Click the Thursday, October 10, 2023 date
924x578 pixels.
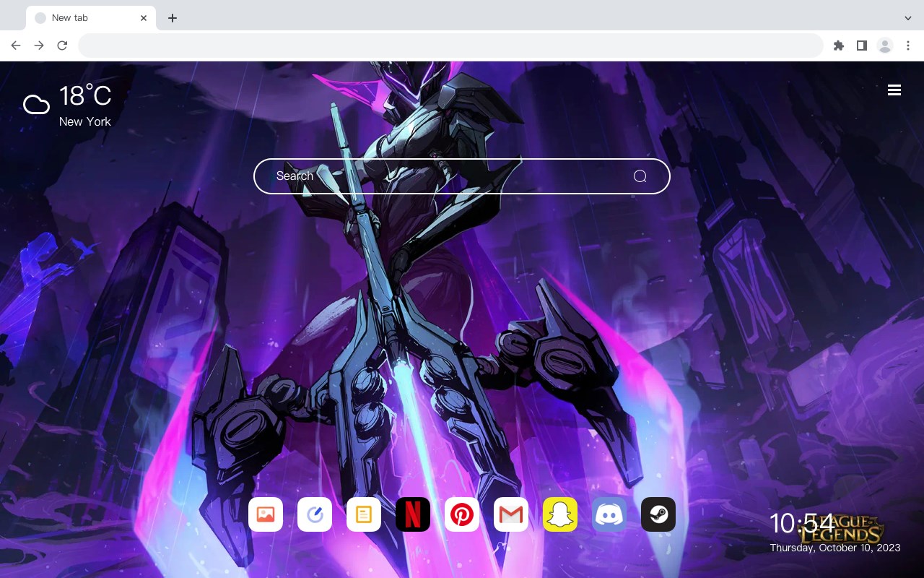point(835,548)
